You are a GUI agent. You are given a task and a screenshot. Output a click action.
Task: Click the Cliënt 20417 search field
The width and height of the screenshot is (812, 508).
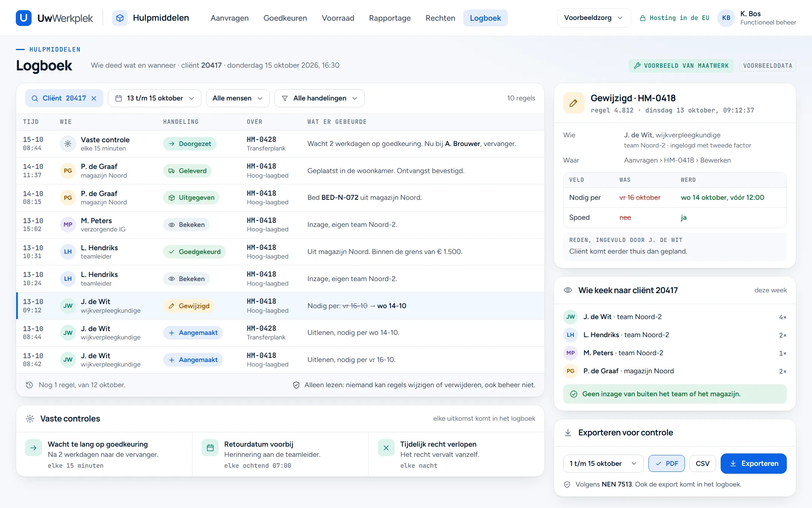[64, 98]
